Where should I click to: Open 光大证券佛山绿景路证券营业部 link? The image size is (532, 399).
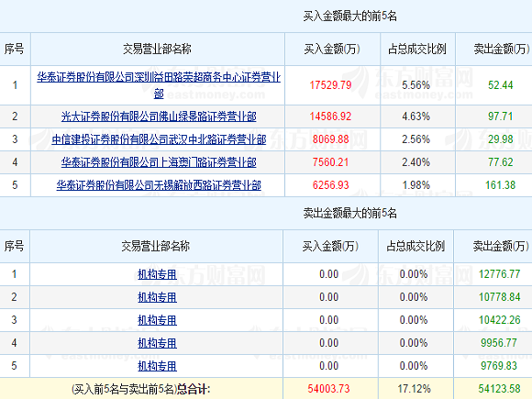click(x=159, y=116)
